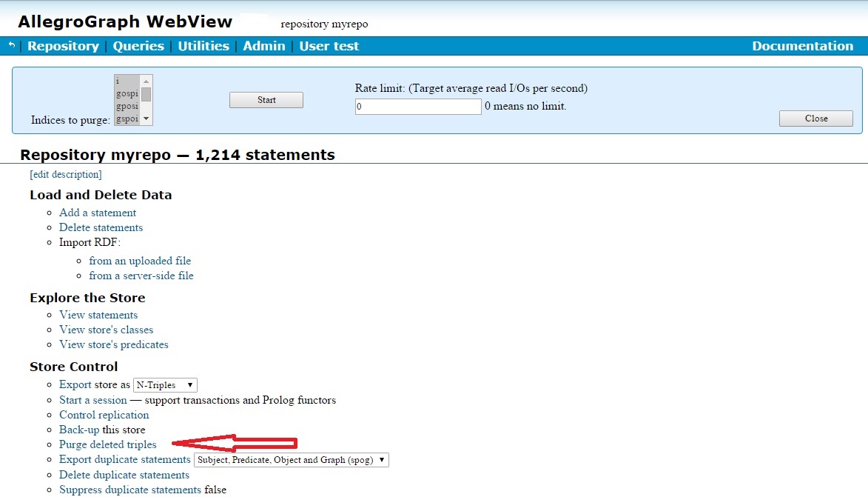The height and width of the screenshot is (497, 868).
Task: Expand the duplicate statements spog dropdown
Action: tap(291, 460)
